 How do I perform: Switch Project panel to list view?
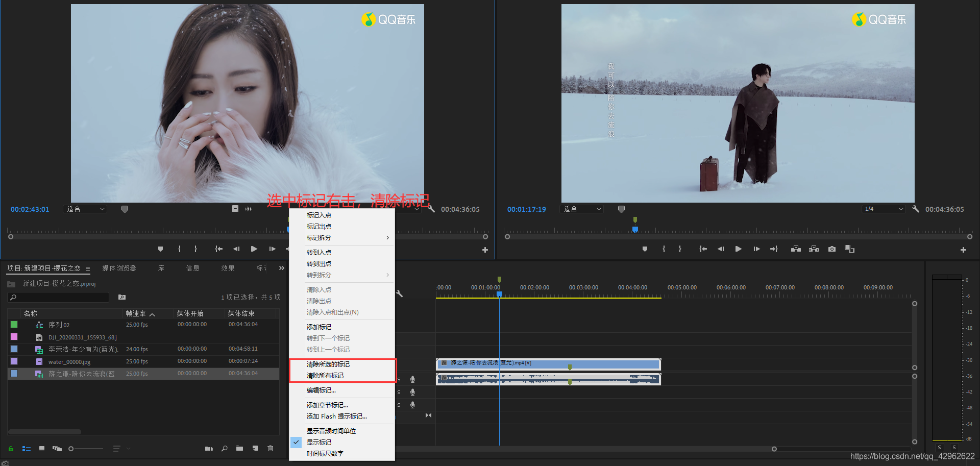point(27,449)
